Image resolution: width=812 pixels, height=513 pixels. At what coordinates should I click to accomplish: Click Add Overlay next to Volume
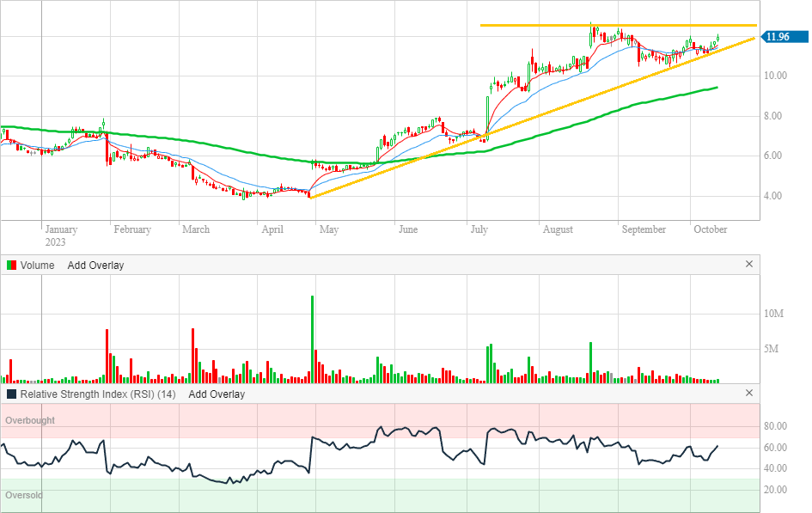point(95,266)
